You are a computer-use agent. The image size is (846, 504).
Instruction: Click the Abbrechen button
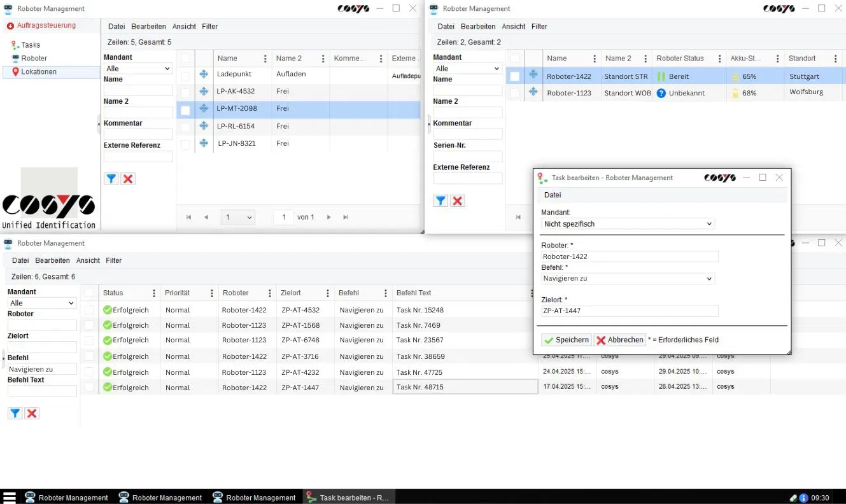pos(620,340)
